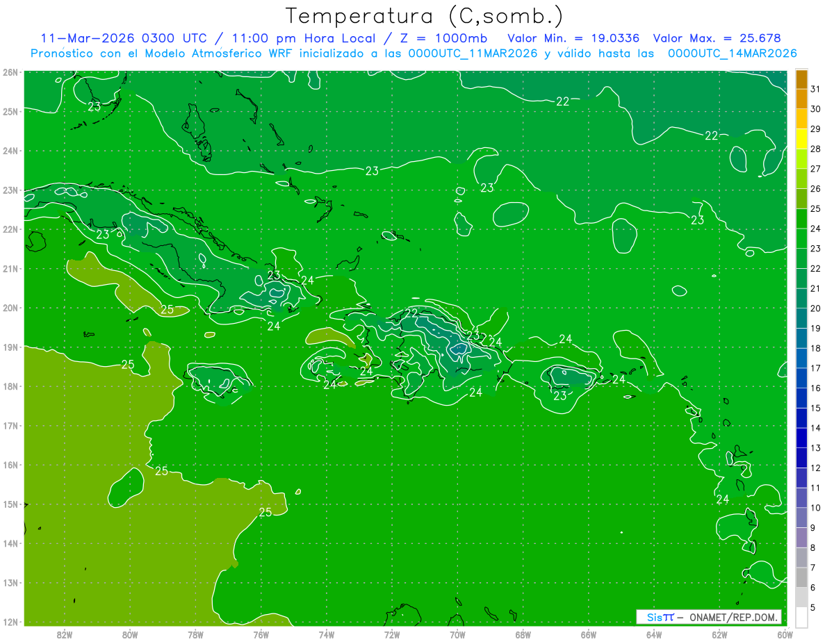The height and width of the screenshot is (644, 834).
Task: Click the 64W longitude label
Action: point(653,634)
